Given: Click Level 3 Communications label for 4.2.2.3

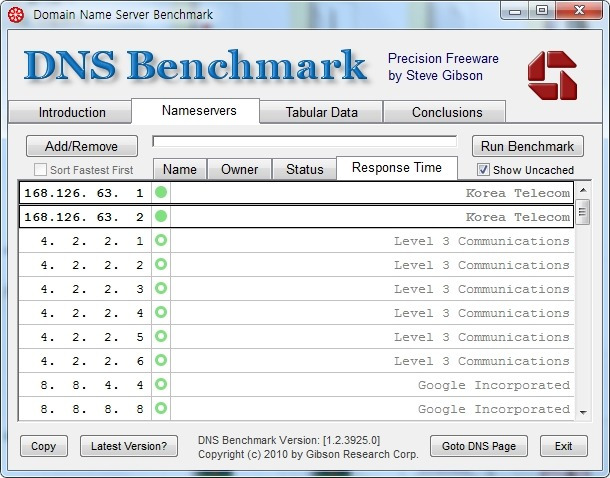Looking at the screenshot, I should click(482, 289).
